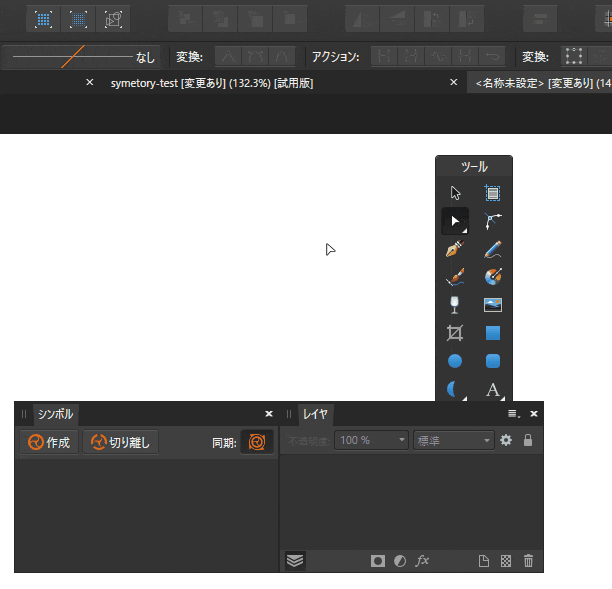Click the edit all layers icon
Screen dimensions: 612x589
click(295, 561)
